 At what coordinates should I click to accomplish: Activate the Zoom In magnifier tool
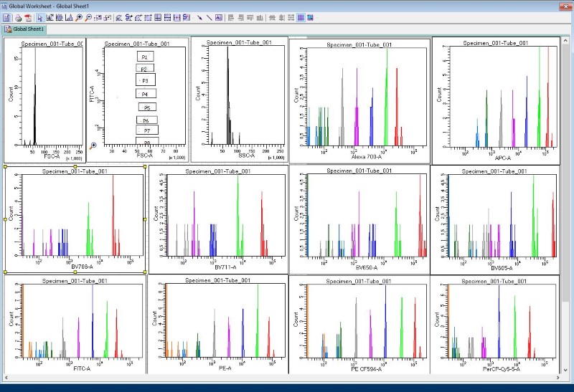[79, 17]
